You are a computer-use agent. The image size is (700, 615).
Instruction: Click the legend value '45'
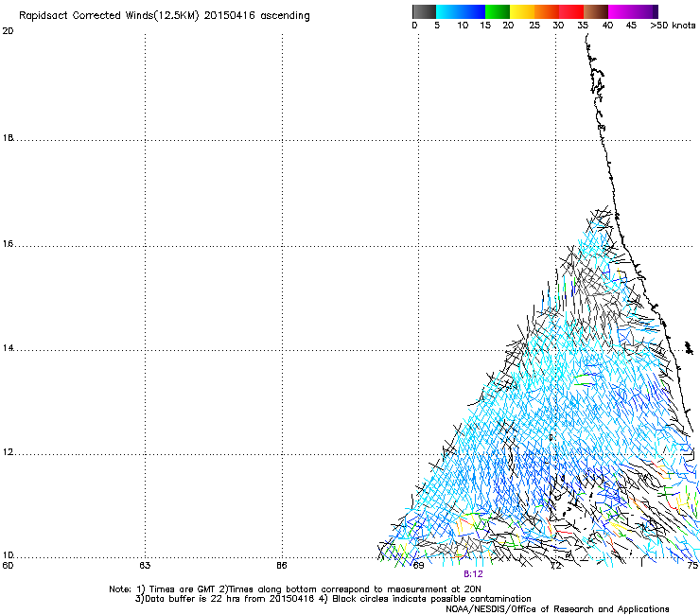point(631,26)
